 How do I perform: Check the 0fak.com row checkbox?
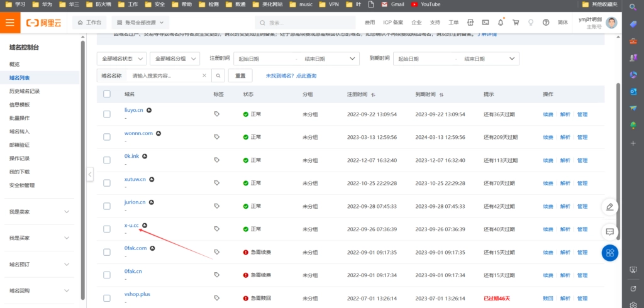(x=107, y=252)
